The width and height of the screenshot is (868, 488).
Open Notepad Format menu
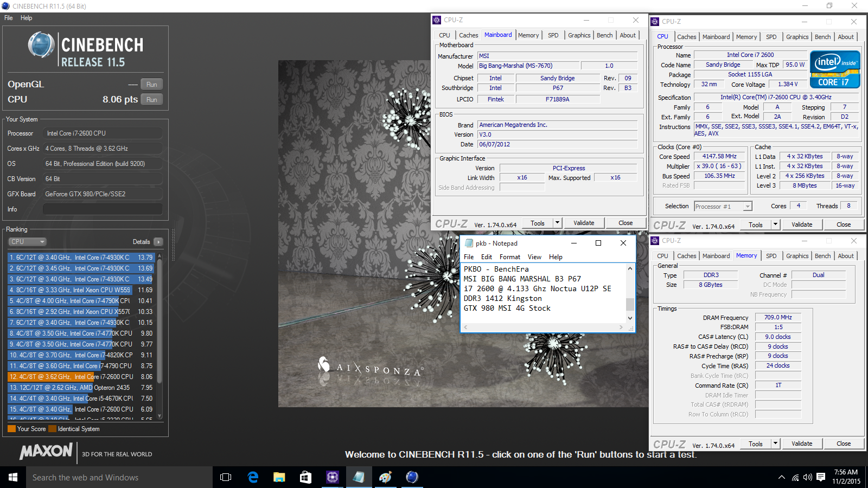[x=509, y=257]
